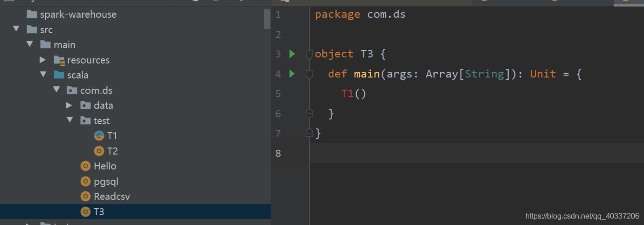The width and height of the screenshot is (644, 225).
Task: Click 'package' keyword on line 1
Action: [338, 14]
